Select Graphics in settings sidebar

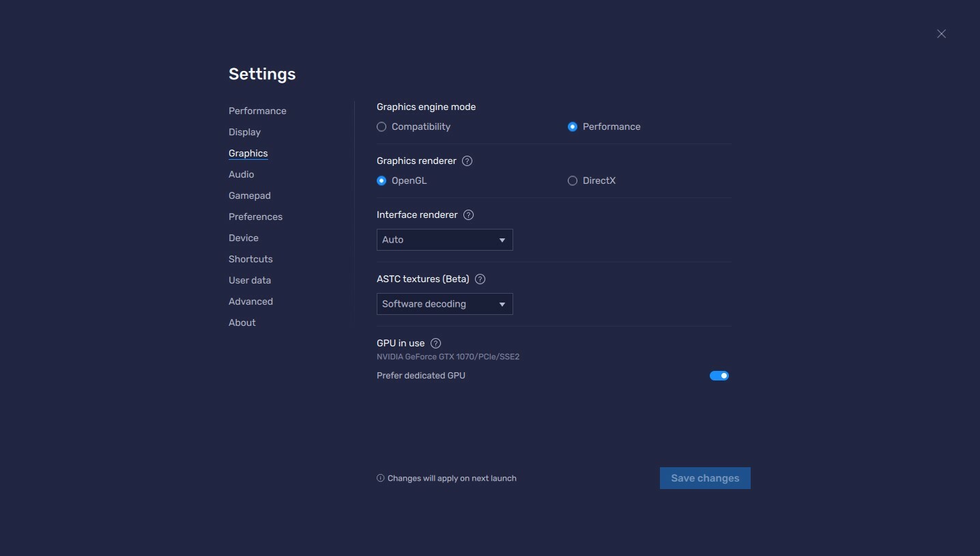(248, 153)
